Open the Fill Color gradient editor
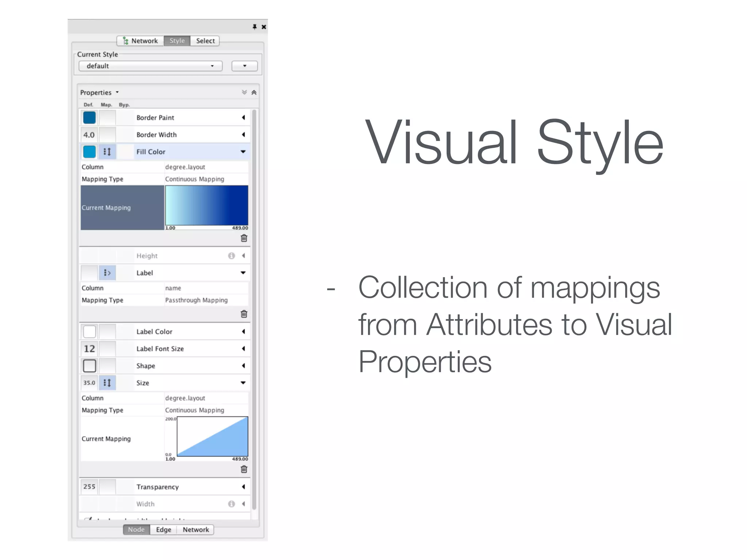This screenshot has height=560, width=747. click(206, 208)
